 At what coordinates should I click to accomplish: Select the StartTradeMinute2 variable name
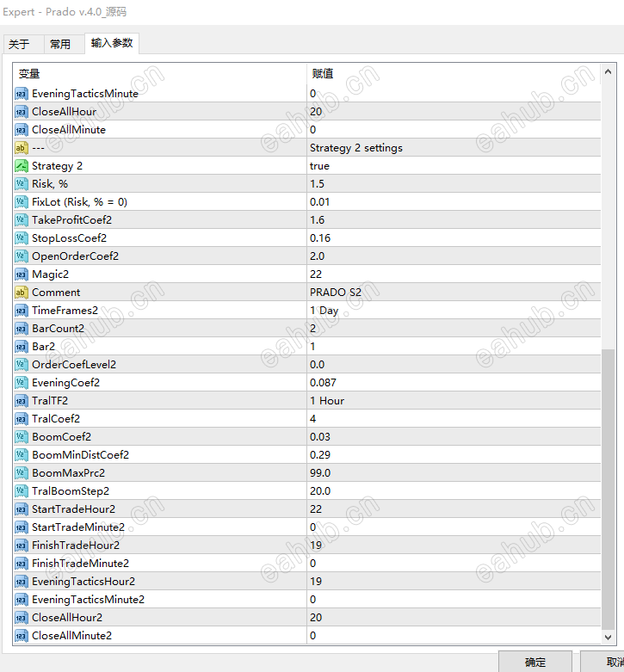click(x=78, y=527)
